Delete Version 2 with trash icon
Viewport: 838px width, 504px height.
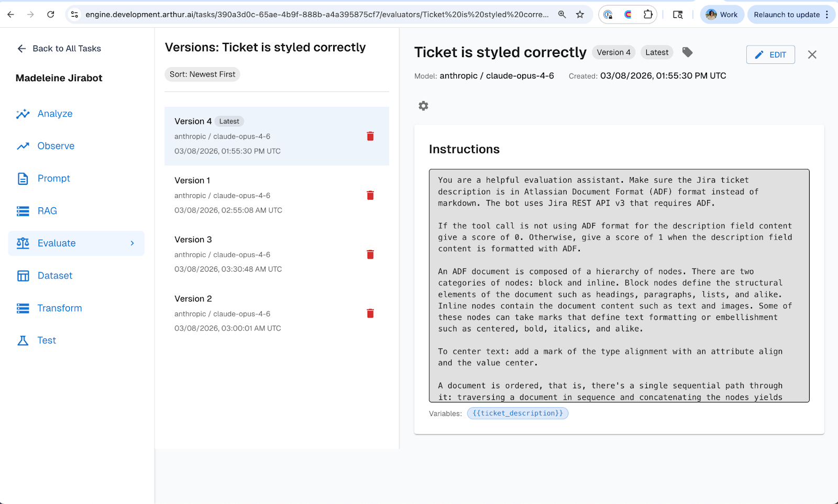tap(370, 313)
